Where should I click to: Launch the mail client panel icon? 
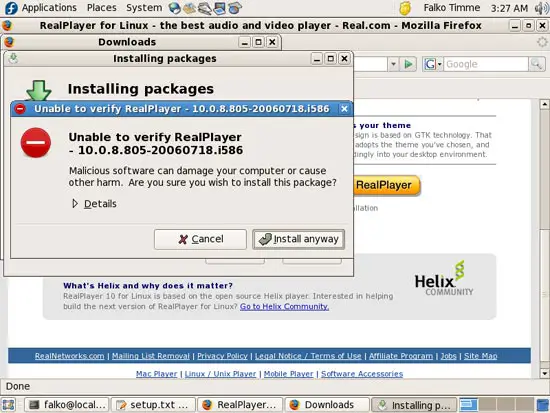(189, 8)
